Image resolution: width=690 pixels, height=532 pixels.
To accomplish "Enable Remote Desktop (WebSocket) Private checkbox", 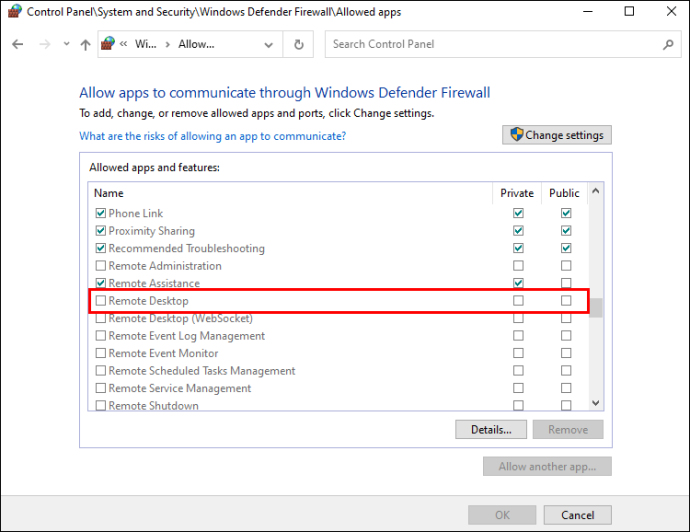I will pyautogui.click(x=518, y=318).
